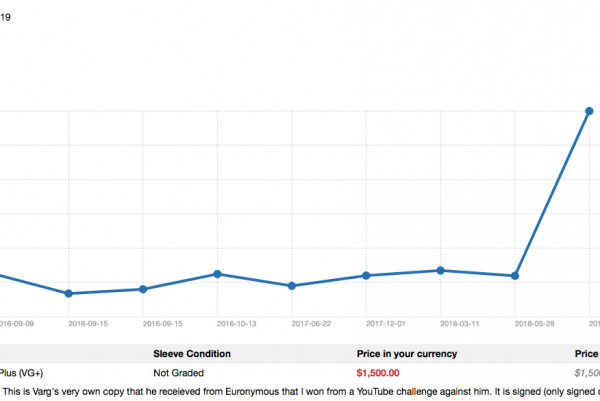Click the 2017-06-22 date axis label
This screenshot has height=401, width=600.
[291, 324]
